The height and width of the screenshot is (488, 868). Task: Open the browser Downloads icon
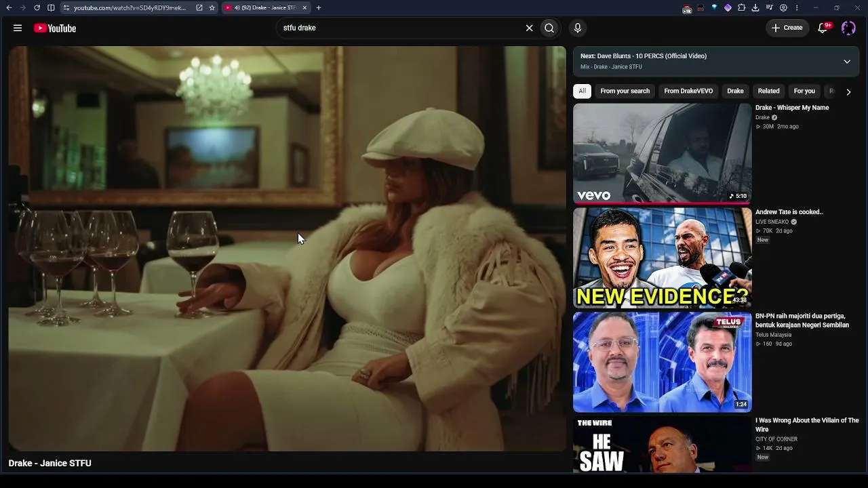(755, 7)
